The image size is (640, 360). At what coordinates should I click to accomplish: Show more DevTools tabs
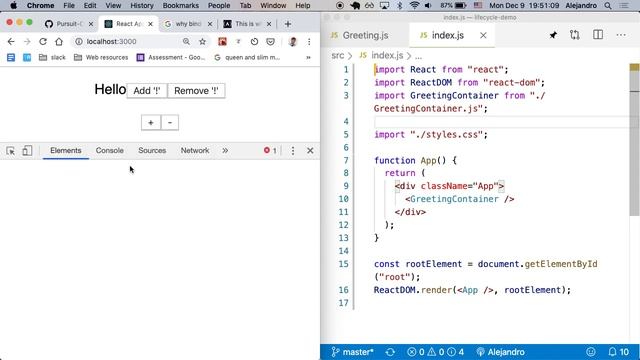(x=225, y=151)
